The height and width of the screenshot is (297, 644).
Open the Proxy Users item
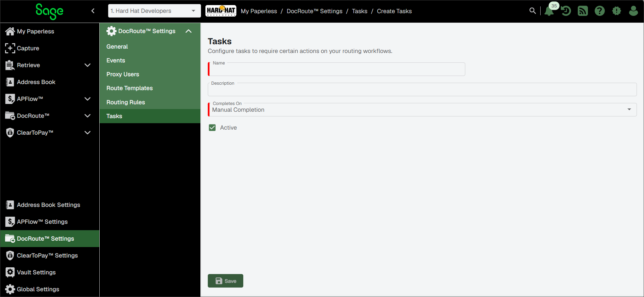point(150,74)
